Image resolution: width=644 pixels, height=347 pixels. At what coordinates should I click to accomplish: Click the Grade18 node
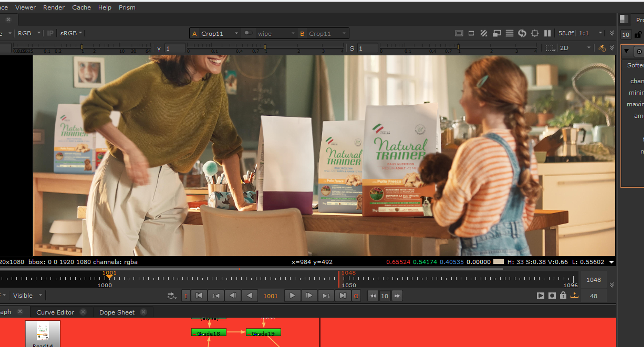tap(209, 333)
